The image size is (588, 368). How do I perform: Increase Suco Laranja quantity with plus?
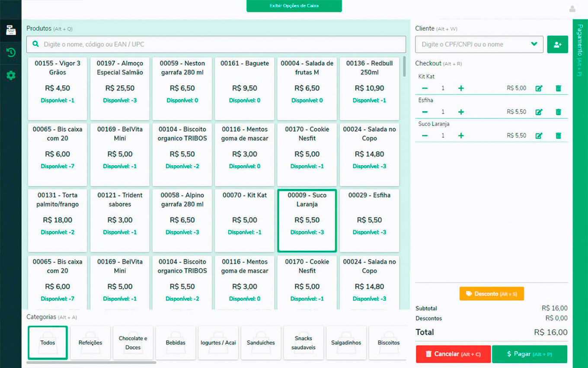461,136
